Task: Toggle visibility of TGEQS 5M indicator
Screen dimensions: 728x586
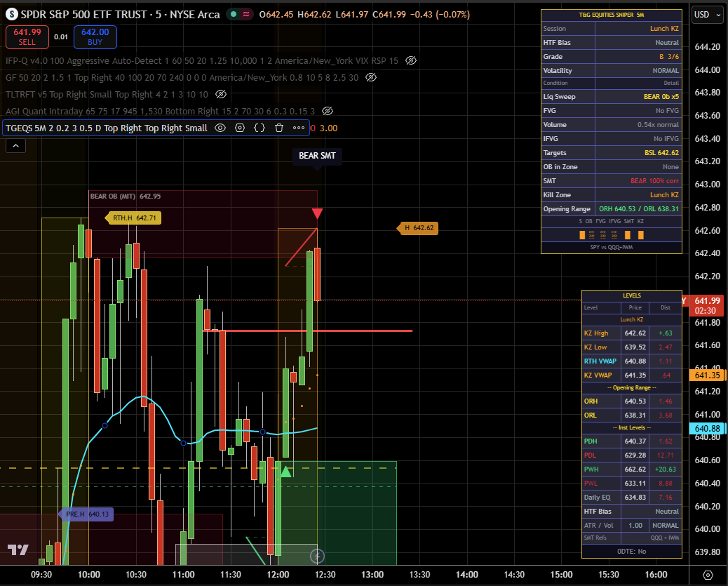Action: pyautogui.click(x=220, y=128)
